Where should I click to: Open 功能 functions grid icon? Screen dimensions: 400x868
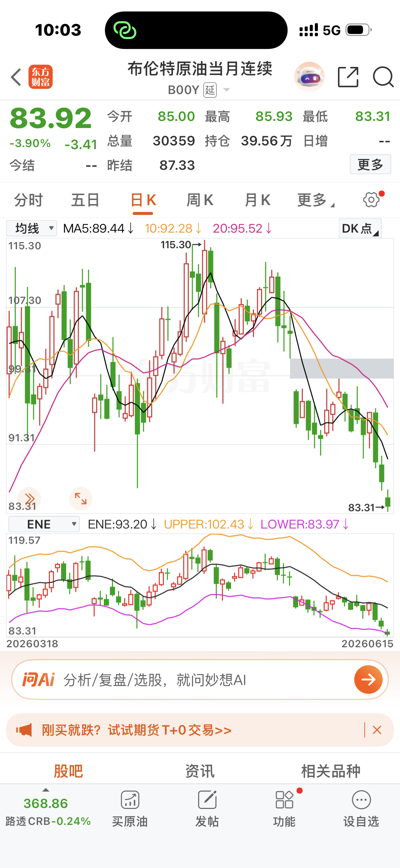coord(284,808)
